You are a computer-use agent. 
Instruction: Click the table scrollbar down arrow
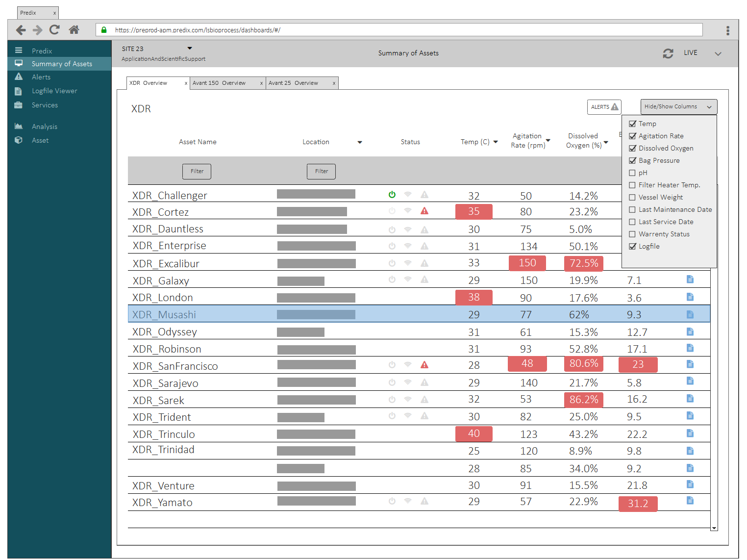coord(714,528)
